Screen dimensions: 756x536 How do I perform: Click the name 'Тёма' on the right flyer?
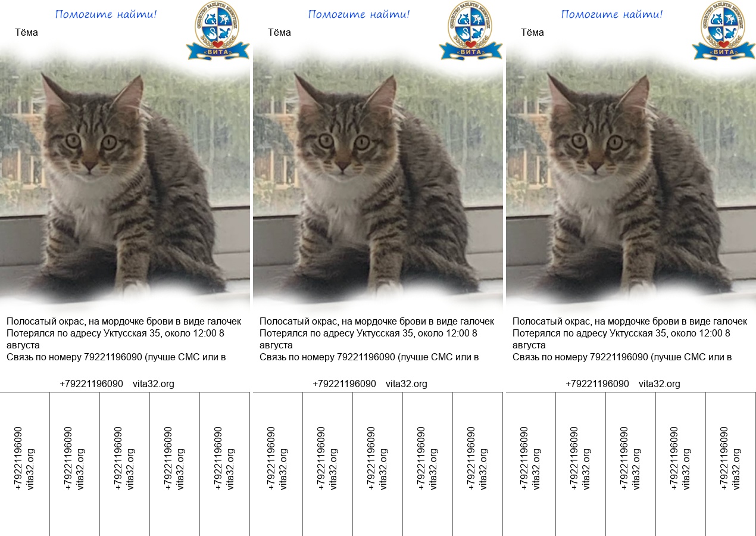[x=532, y=33]
